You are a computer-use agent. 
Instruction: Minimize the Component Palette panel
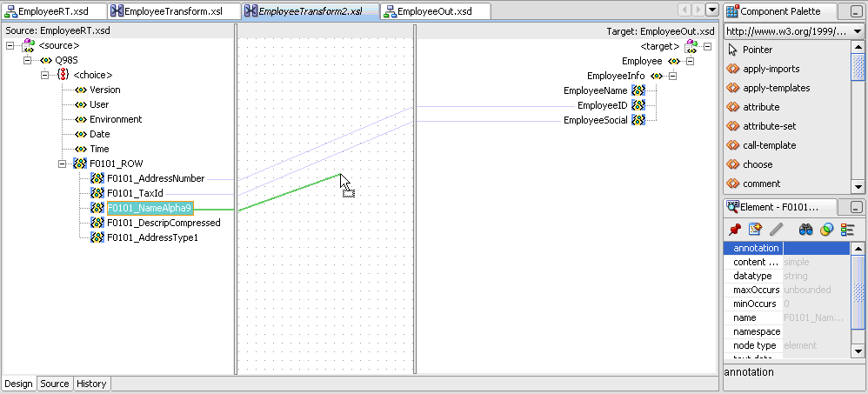tap(856, 11)
